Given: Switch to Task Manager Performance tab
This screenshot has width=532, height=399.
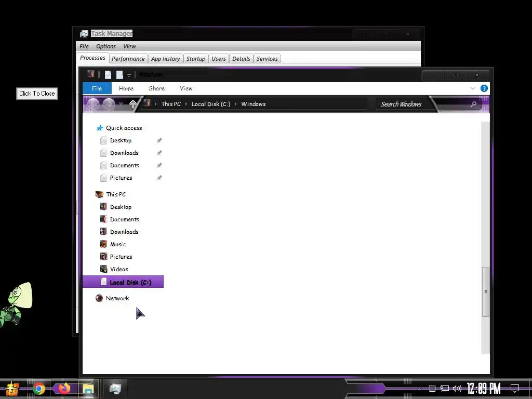Looking at the screenshot, I should pyautogui.click(x=128, y=59).
